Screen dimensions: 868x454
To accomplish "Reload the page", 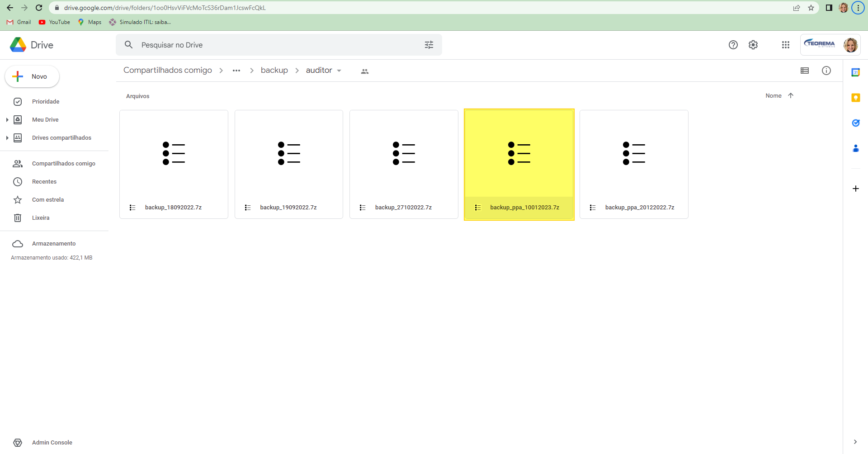I will point(39,8).
